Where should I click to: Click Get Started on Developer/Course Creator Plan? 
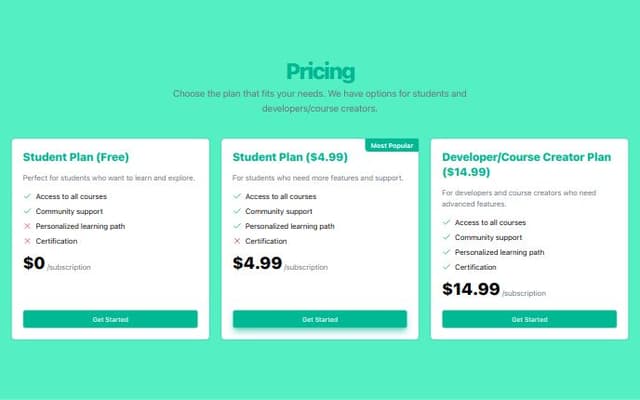[529, 319]
